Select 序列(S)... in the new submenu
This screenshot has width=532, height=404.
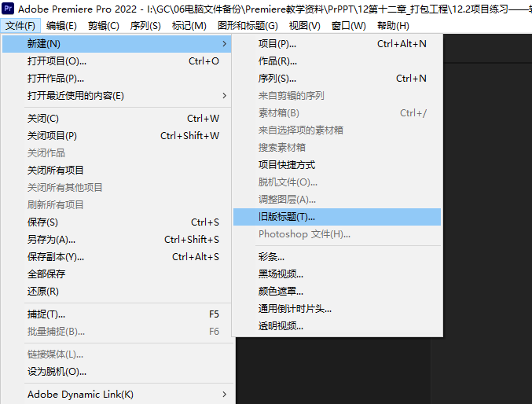pyautogui.click(x=277, y=79)
